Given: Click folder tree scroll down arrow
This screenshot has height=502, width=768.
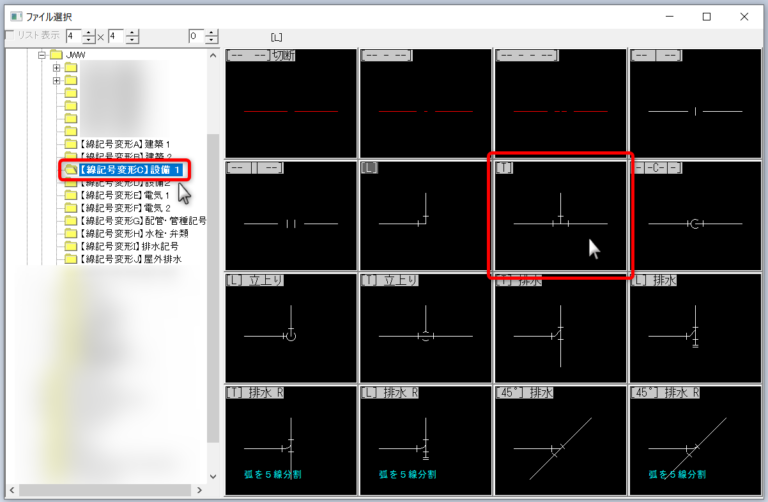Looking at the screenshot, I should coord(213,476).
